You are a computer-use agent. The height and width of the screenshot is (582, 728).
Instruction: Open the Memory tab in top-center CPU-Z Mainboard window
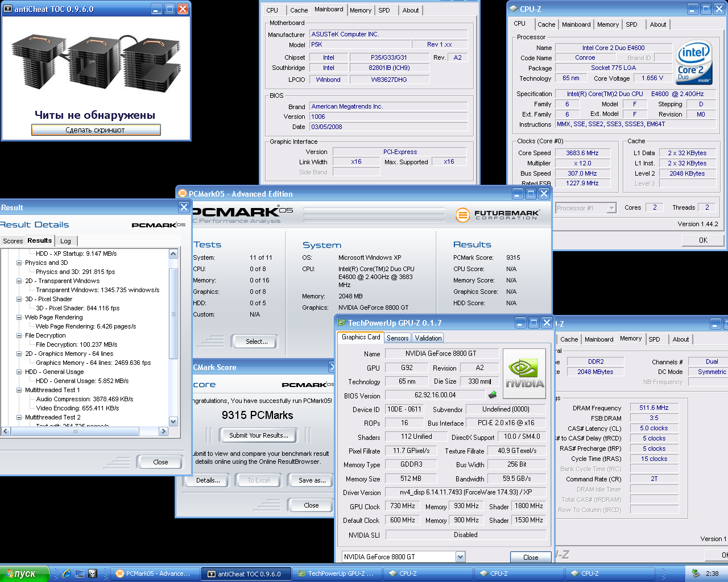361,10
